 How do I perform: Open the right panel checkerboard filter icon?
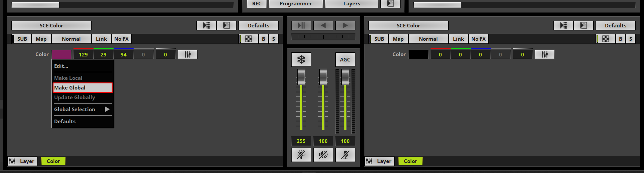606,39
